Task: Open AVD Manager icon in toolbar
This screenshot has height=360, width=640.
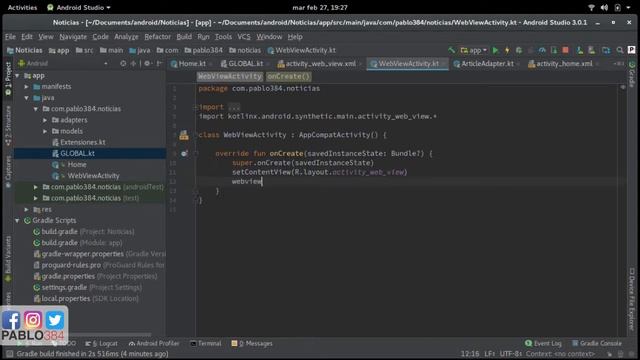Action: (580, 50)
